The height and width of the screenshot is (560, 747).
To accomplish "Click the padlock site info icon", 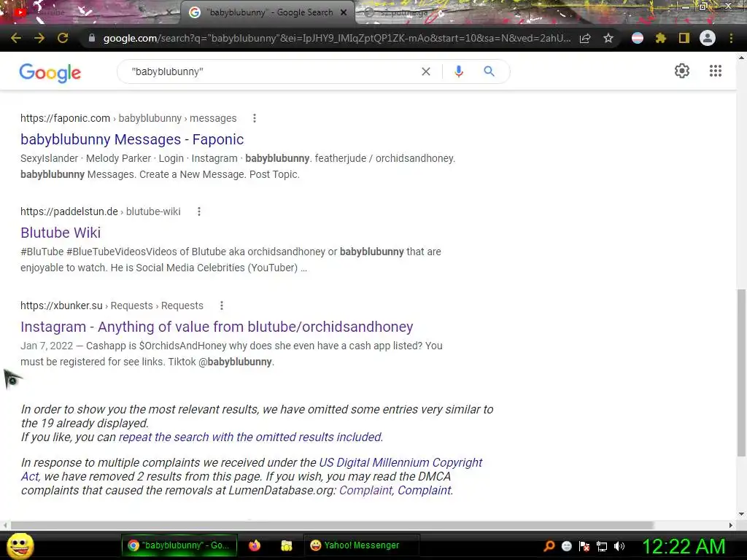I will pyautogui.click(x=92, y=38).
